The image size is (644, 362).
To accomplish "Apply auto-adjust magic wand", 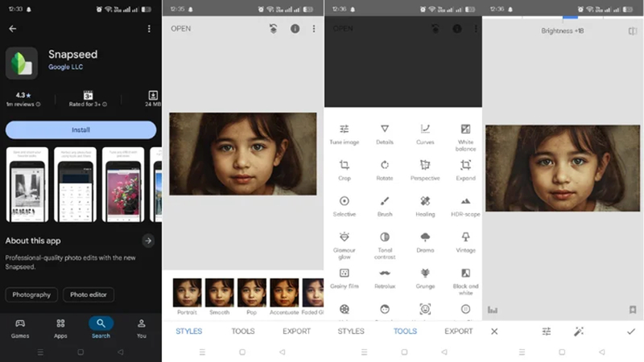I will 579,331.
